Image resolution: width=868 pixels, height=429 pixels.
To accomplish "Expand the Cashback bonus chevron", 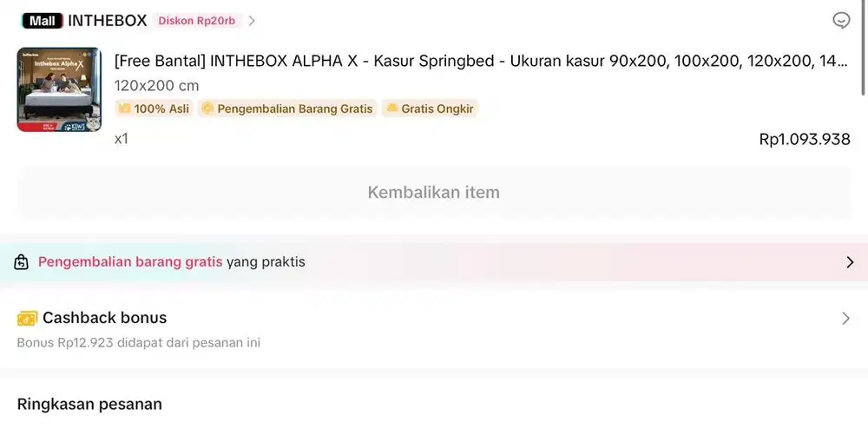I will coord(845,319).
